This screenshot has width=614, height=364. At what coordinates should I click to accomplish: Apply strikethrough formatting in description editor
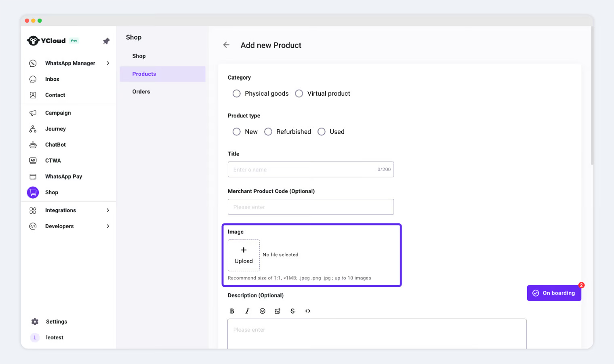coord(292,311)
